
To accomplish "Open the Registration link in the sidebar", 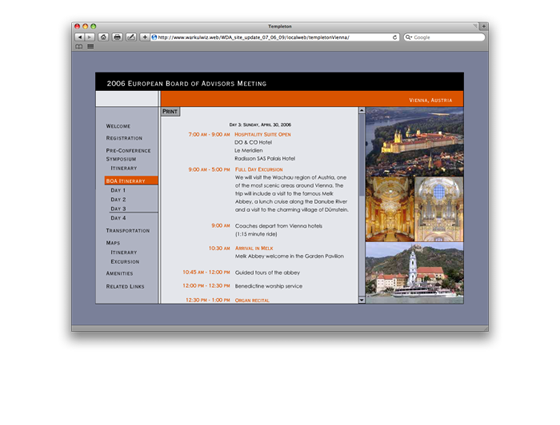I will click(124, 138).
